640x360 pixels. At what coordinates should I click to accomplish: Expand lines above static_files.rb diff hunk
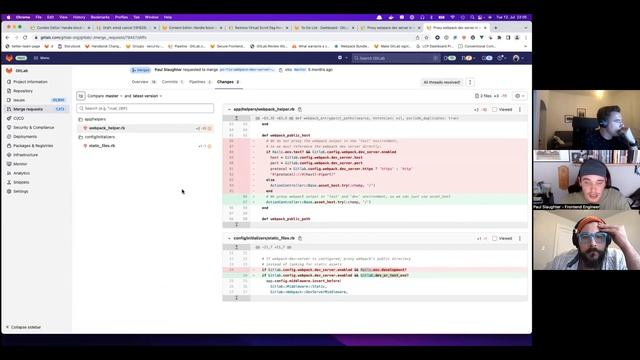pos(236,247)
